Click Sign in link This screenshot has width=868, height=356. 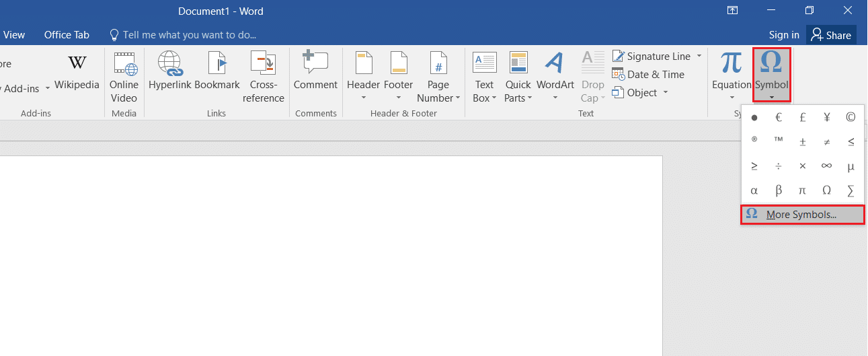[784, 35]
